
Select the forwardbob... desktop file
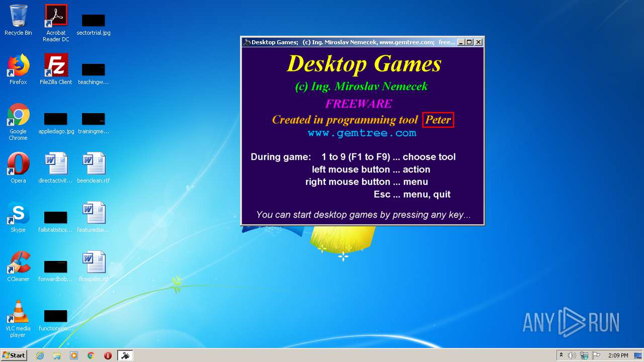pos(56,270)
